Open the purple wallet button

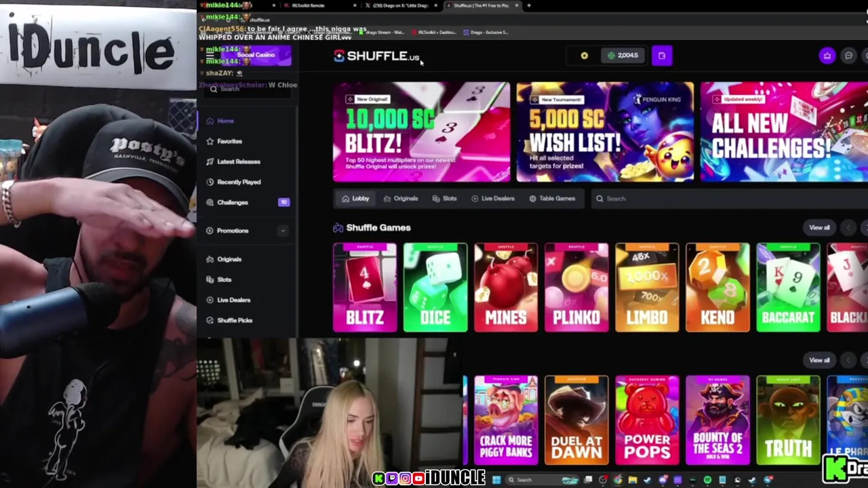pos(662,56)
